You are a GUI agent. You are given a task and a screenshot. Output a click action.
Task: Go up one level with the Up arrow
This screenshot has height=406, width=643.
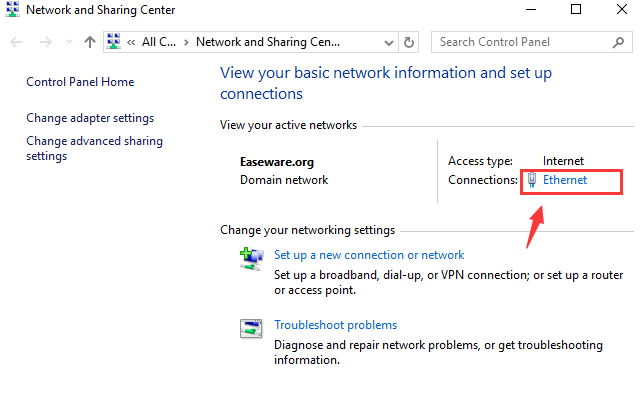(90, 42)
